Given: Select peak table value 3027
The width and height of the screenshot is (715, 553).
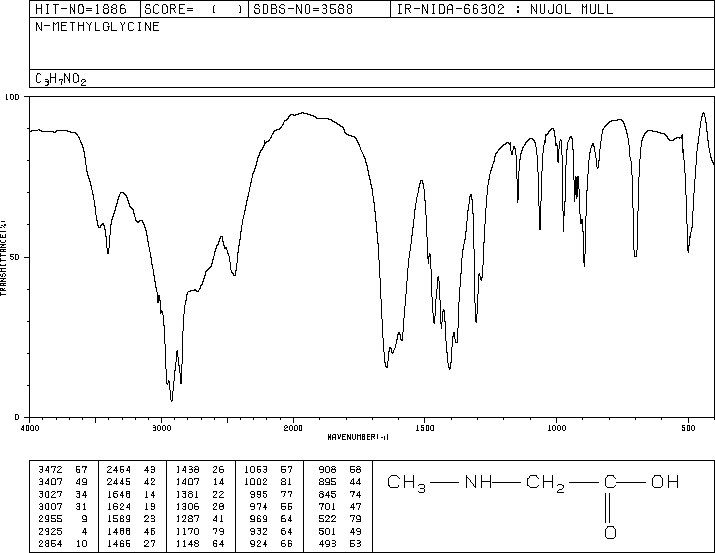Looking at the screenshot, I should (50, 494).
